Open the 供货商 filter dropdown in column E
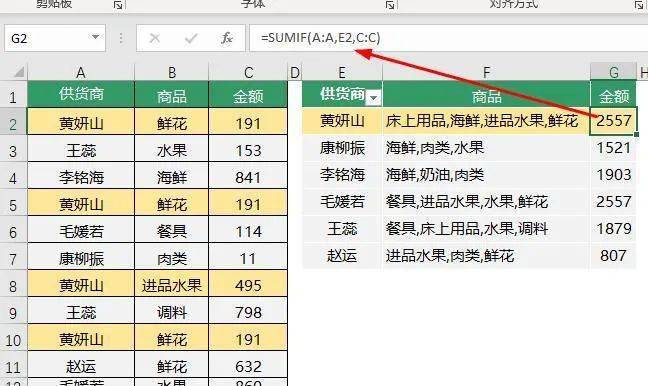 click(x=374, y=98)
